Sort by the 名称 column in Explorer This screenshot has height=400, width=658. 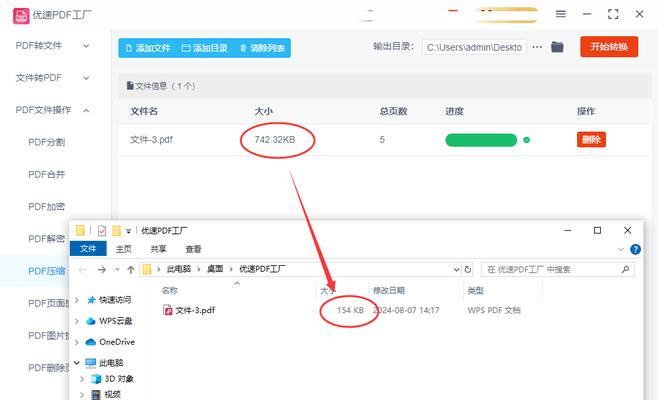tap(170, 290)
